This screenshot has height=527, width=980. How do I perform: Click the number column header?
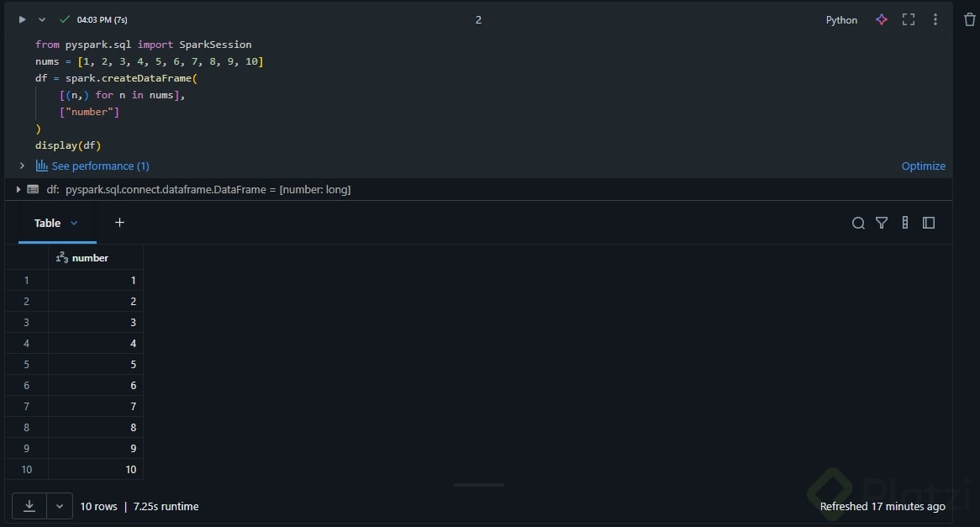(x=90, y=258)
